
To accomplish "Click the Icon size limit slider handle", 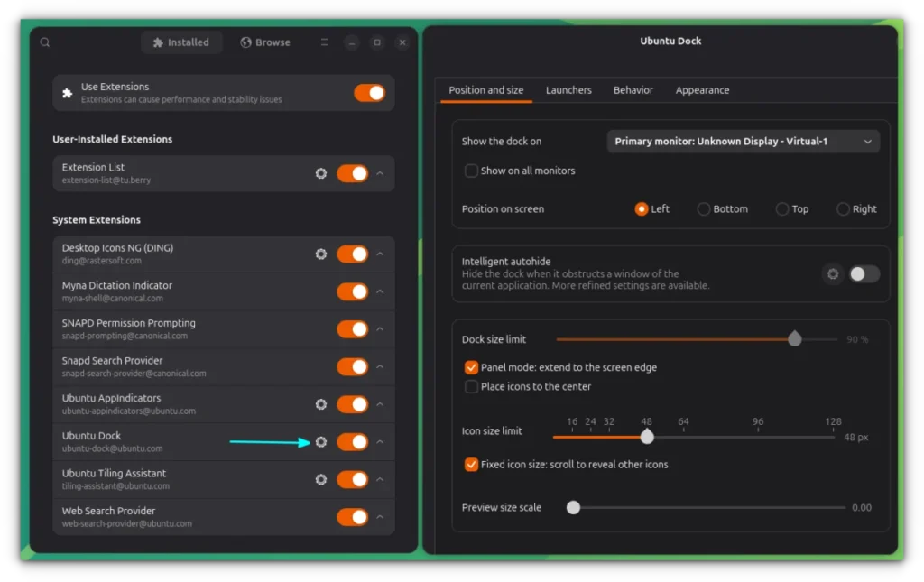I will click(647, 437).
